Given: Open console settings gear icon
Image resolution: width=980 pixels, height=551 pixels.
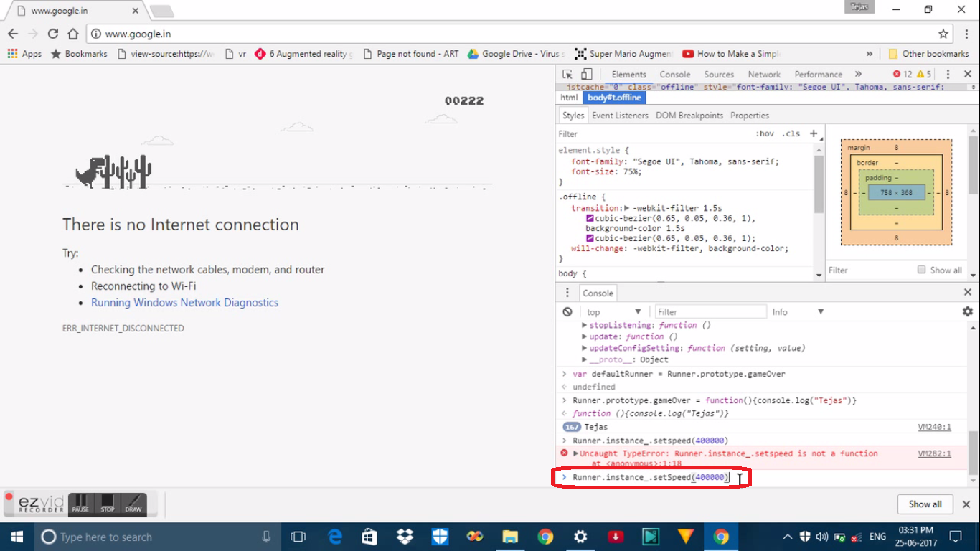Looking at the screenshot, I should pos(967,311).
